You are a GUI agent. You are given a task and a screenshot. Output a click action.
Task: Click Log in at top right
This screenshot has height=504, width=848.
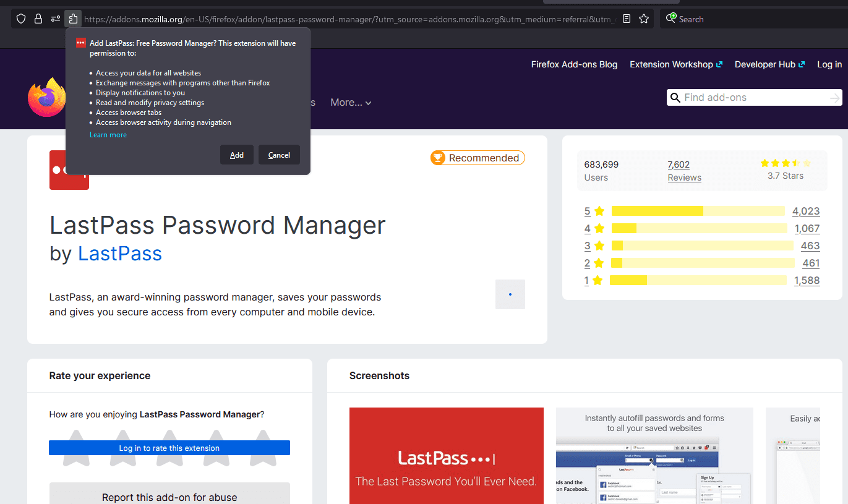tap(829, 64)
